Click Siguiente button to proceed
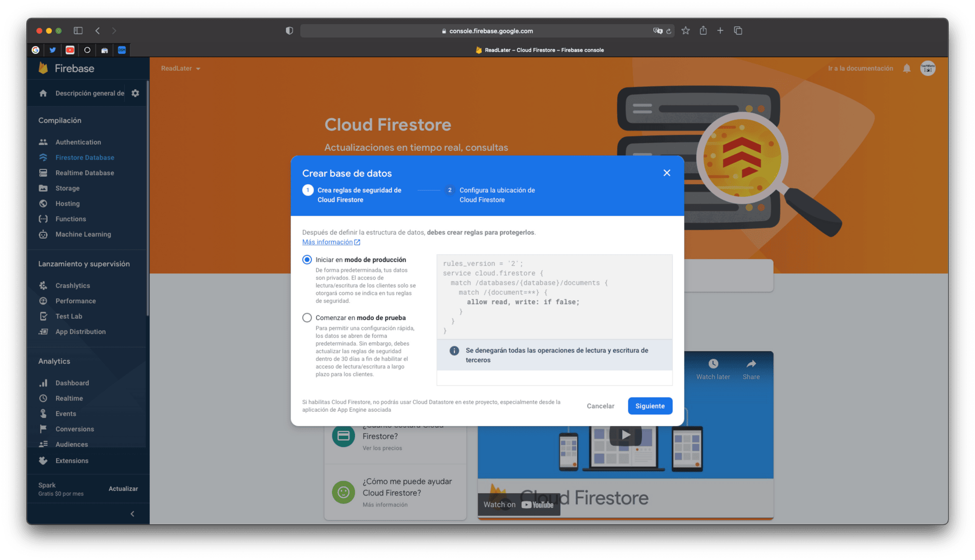Viewport: 975px width, 560px height. 649,406
